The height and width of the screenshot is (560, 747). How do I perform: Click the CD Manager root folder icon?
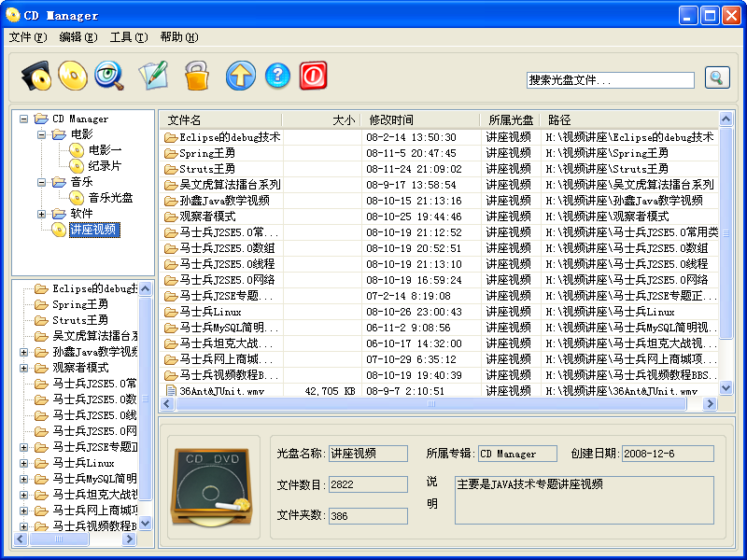(41, 119)
